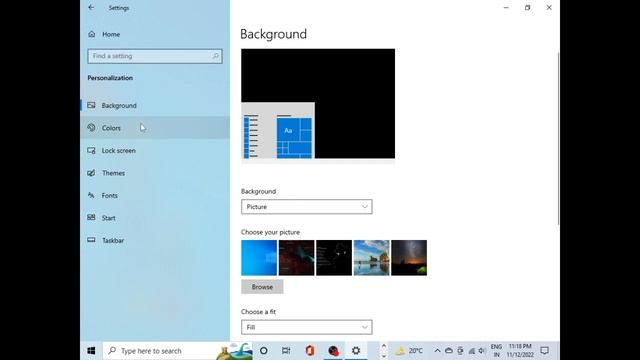Go back using the Settings back arrow
640x360 pixels.
tap(91, 7)
